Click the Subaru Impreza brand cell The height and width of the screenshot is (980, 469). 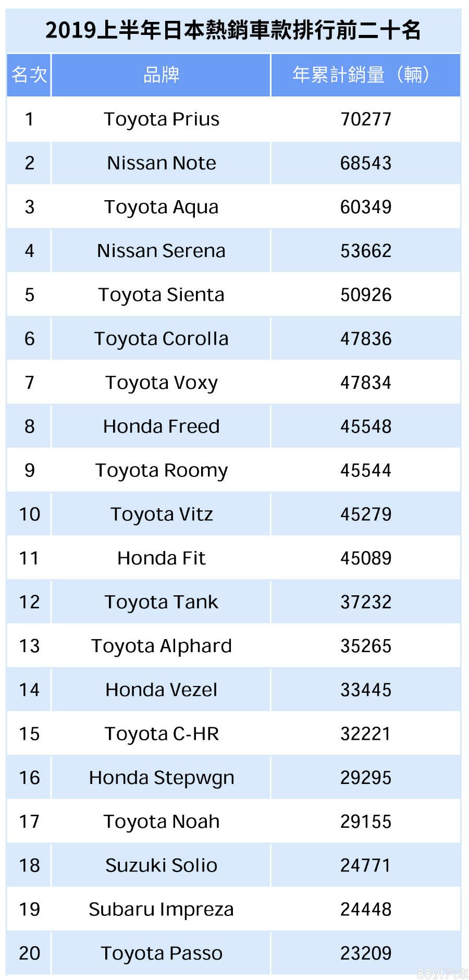161,909
